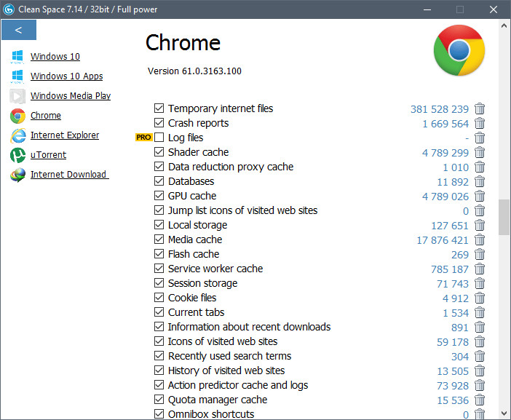Toggle the Crash reports checkbox
Viewport: 511px width, 420px height.
point(159,122)
